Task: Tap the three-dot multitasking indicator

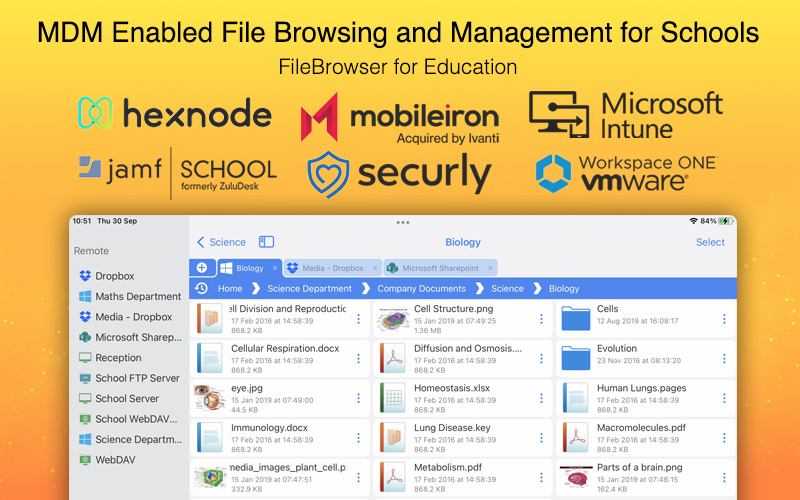Action: [403, 222]
